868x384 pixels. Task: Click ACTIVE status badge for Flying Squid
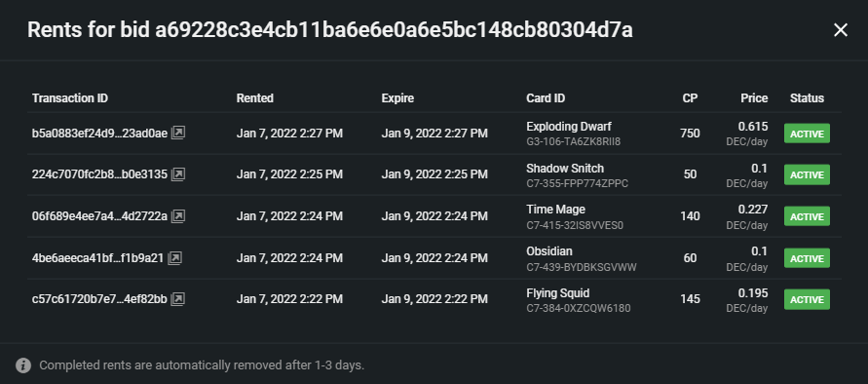coord(807,299)
